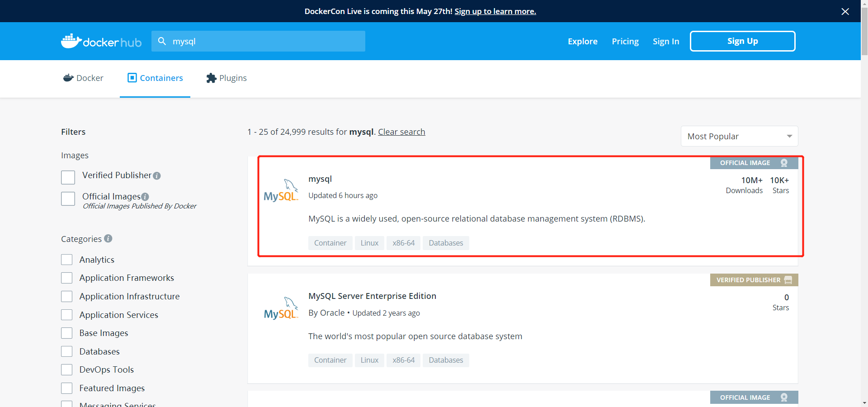Image resolution: width=868 pixels, height=407 pixels.
Task: Click MySQL Server Enterprise Edition logo
Action: [281, 308]
